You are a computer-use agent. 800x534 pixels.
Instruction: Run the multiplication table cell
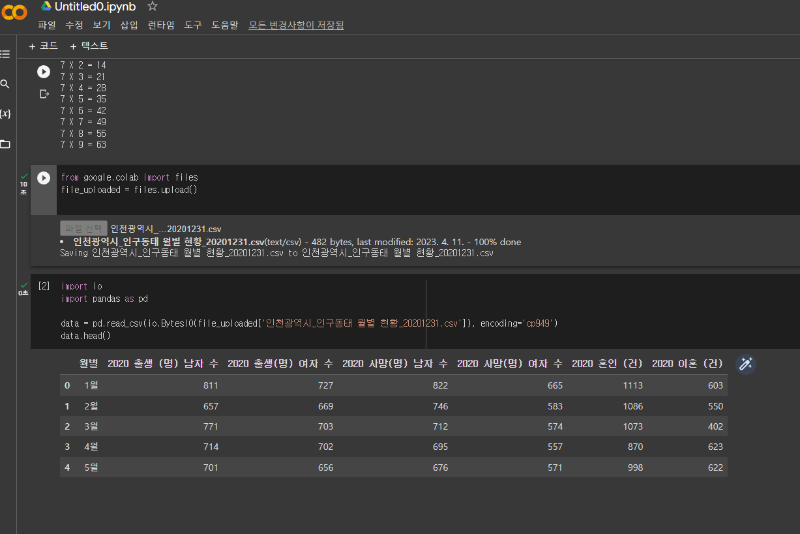[x=43, y=72]
